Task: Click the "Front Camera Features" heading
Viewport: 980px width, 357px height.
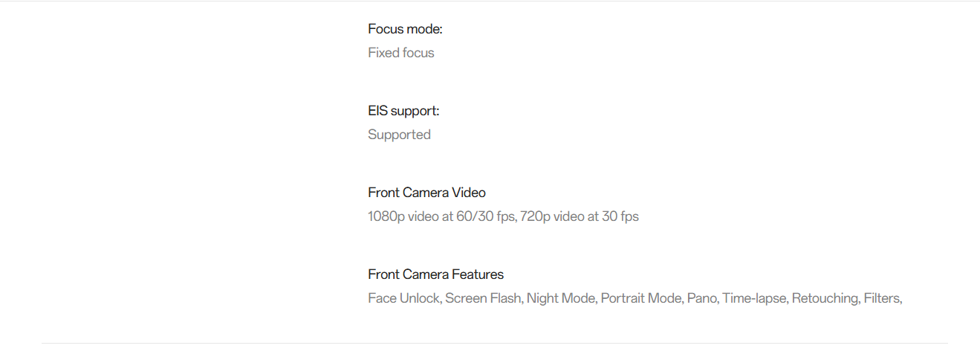Action: [x=435, y=274]
